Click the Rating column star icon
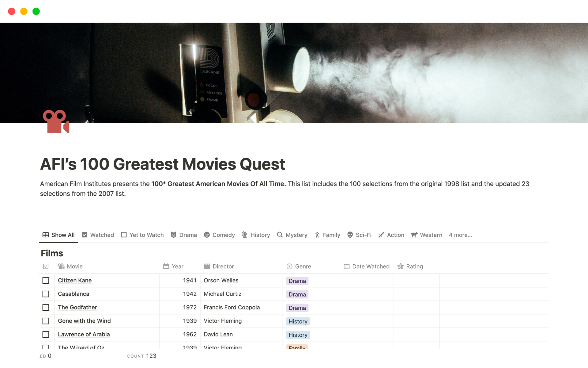This screenshot has height=368, width=588. pos(400,266)
